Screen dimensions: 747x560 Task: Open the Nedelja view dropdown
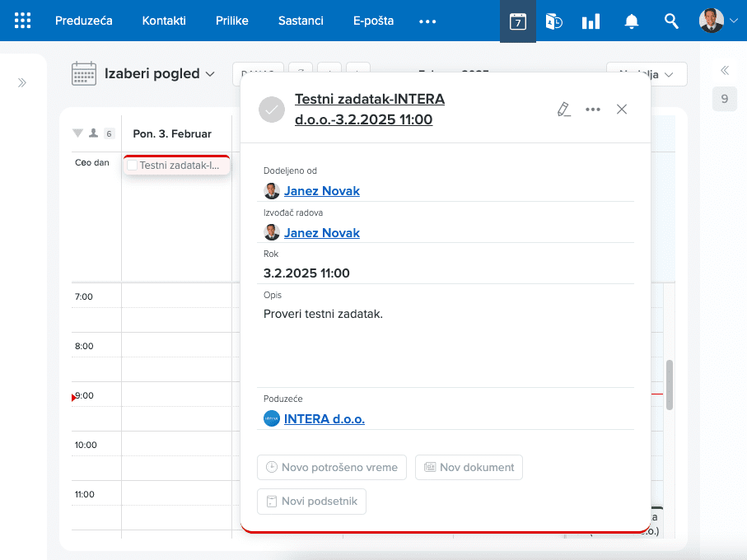(647, 74)
